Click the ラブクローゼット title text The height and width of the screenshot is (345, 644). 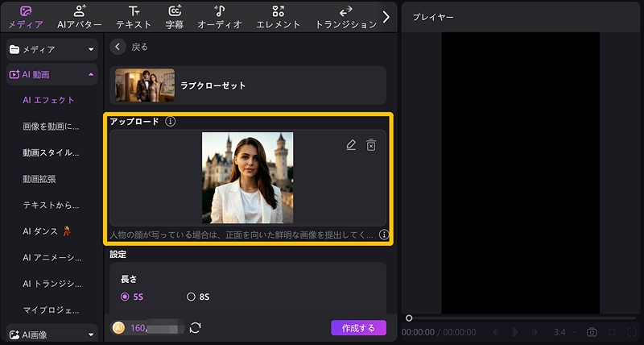point(213,85)
